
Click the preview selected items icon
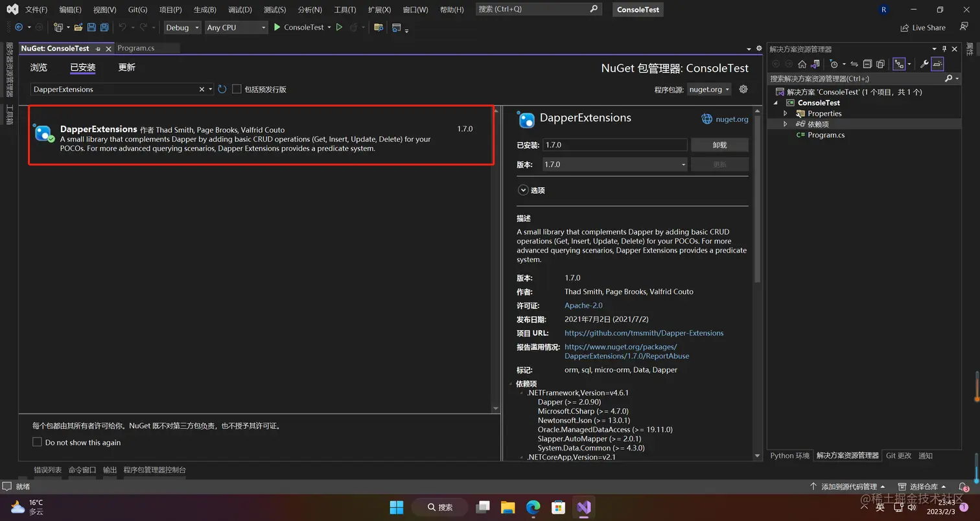[937, 64]
